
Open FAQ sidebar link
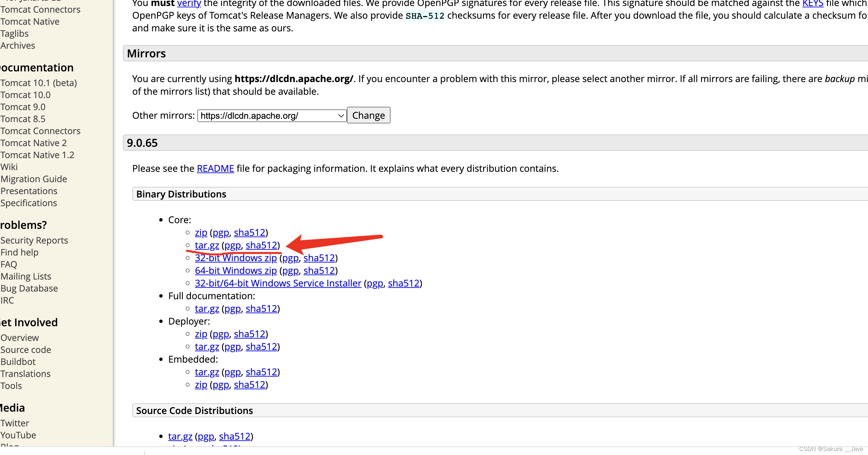tap(8, 265)
